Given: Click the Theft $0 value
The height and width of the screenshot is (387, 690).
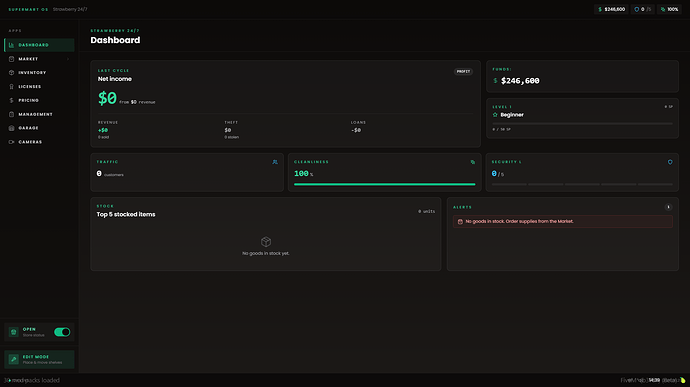Looking at the screenshot, I should point(228,130).
